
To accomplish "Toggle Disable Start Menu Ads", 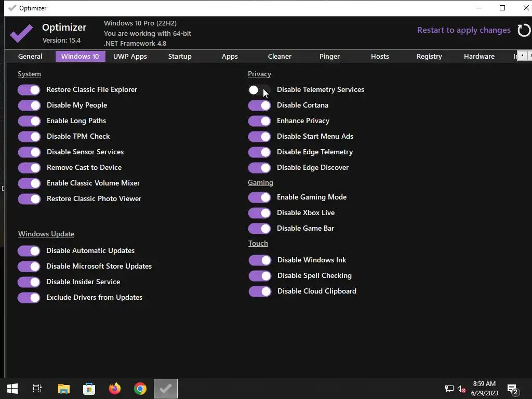I will [259, 137].
